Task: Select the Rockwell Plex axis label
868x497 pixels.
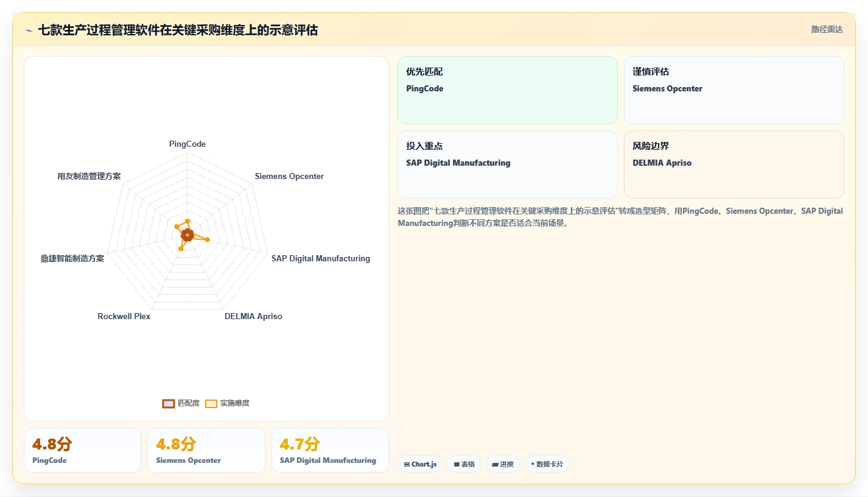Action: 124,317
